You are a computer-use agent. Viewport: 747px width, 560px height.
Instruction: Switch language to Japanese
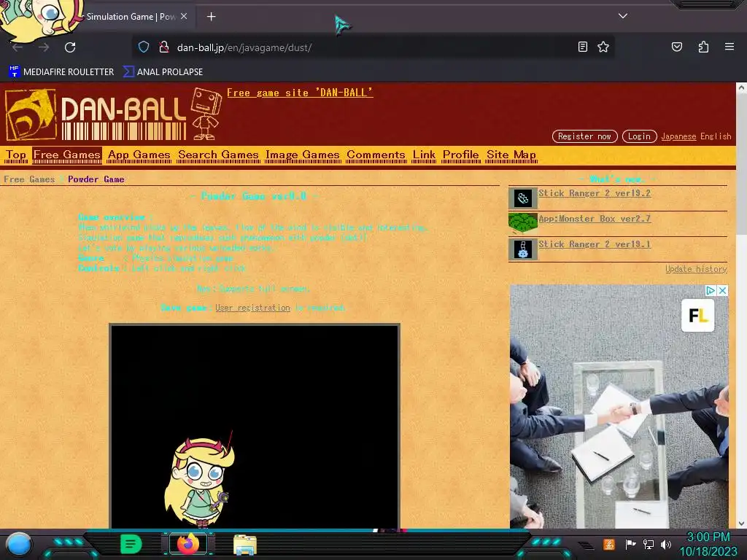tap(678, 136)
